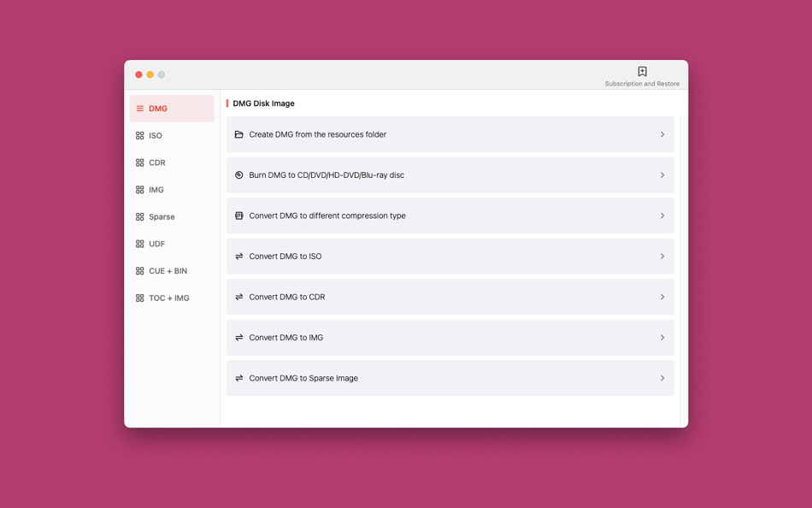Image resolution: width=812 pixels, height=508 pixels.
Task: Switch to the CUE + BIN sidebar tab
Action: pos(172,271)
